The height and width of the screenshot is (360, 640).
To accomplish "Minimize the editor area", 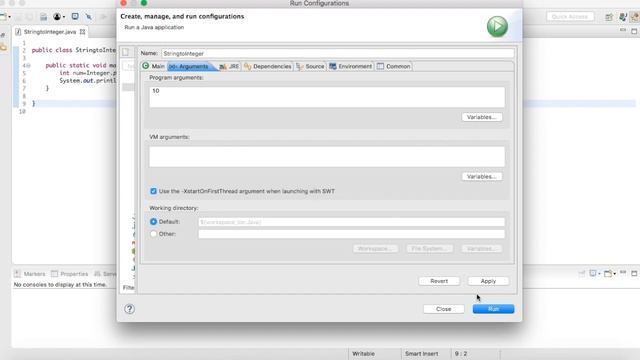I will pos(623,31).
